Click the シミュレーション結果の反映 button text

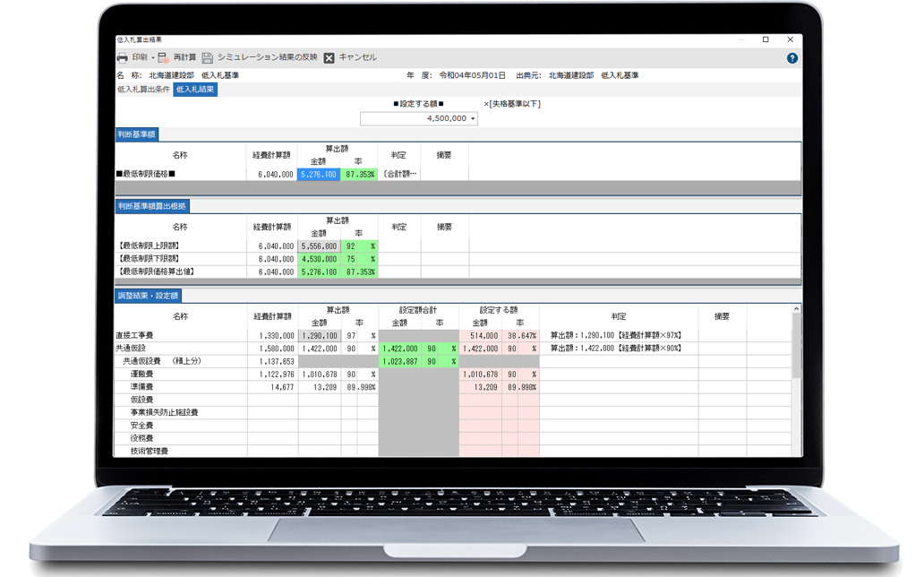[x=267, y=57]
